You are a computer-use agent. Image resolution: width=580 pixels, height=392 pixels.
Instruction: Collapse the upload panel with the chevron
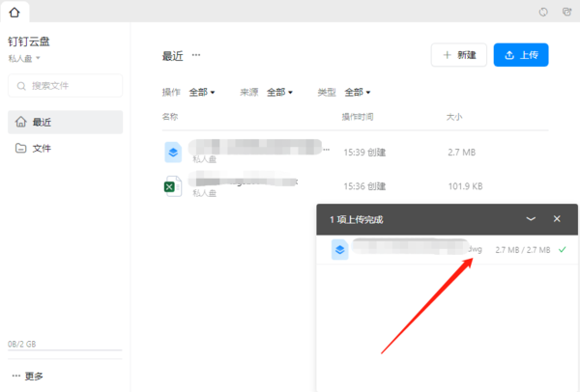pos(531,219)
